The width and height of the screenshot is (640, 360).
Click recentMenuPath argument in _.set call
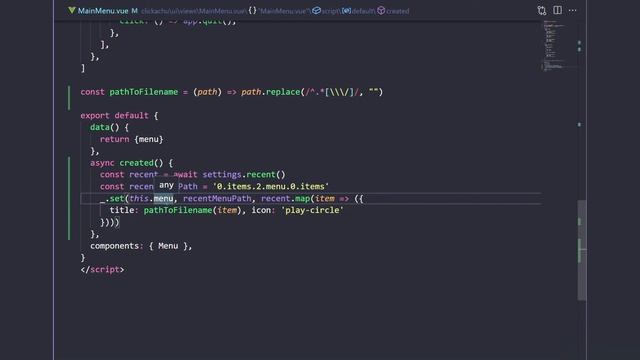click(x=217, y=198)
